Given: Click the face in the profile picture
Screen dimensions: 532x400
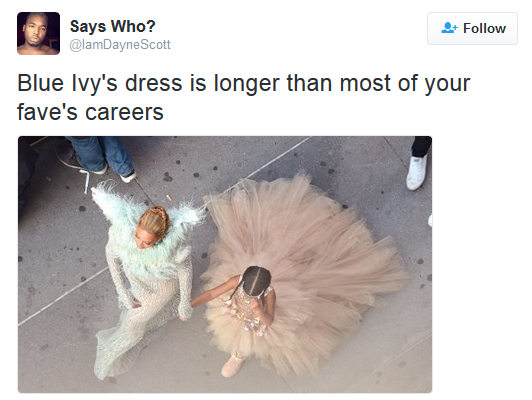Looking at the screenshot, I should [x=35, y=32].
